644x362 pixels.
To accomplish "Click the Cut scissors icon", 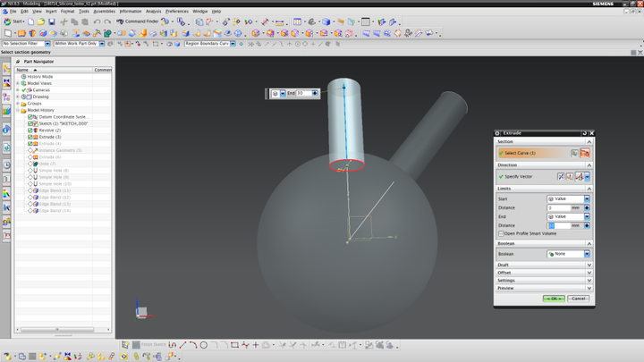I will point(64,21).
